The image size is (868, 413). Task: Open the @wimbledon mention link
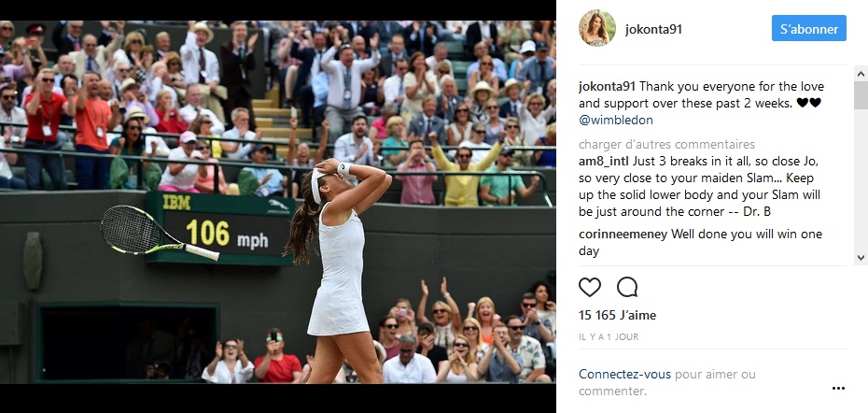click(608, 120)
